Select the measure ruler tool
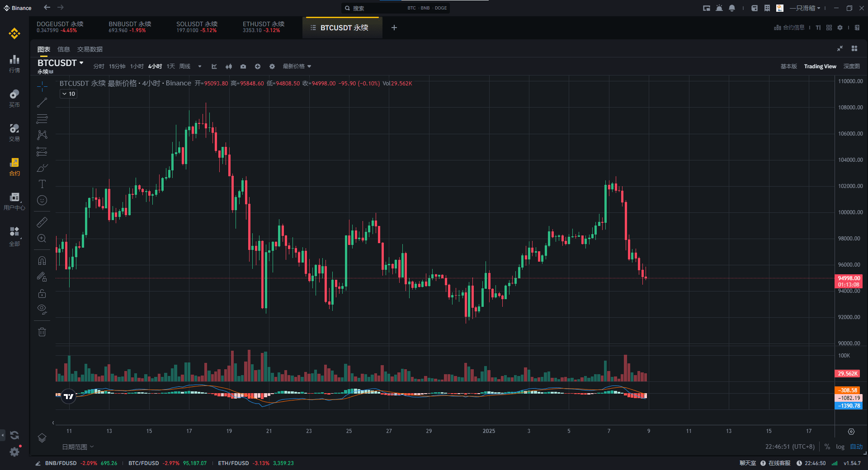 pyautogui.click(x=42, y=222)
